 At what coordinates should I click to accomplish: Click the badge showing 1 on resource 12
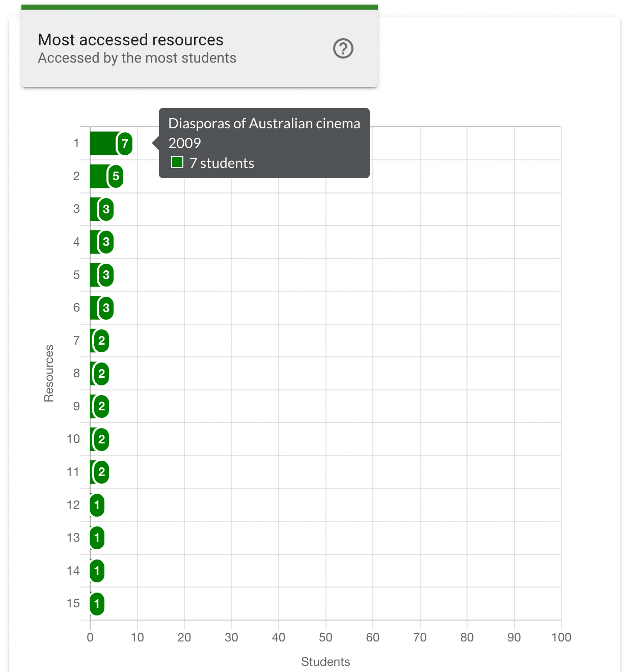tap(97, 505)
